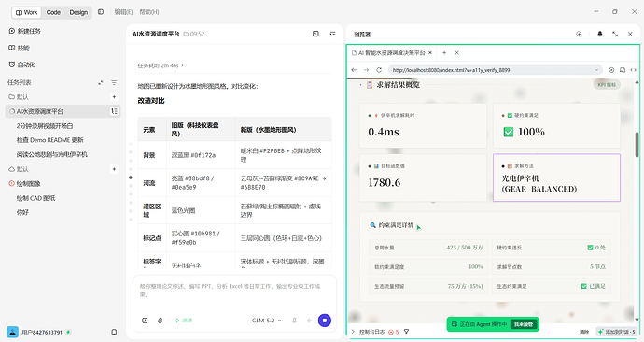Click the 深蓝黑 #0f172a table cell

click(x=201, y=155)
